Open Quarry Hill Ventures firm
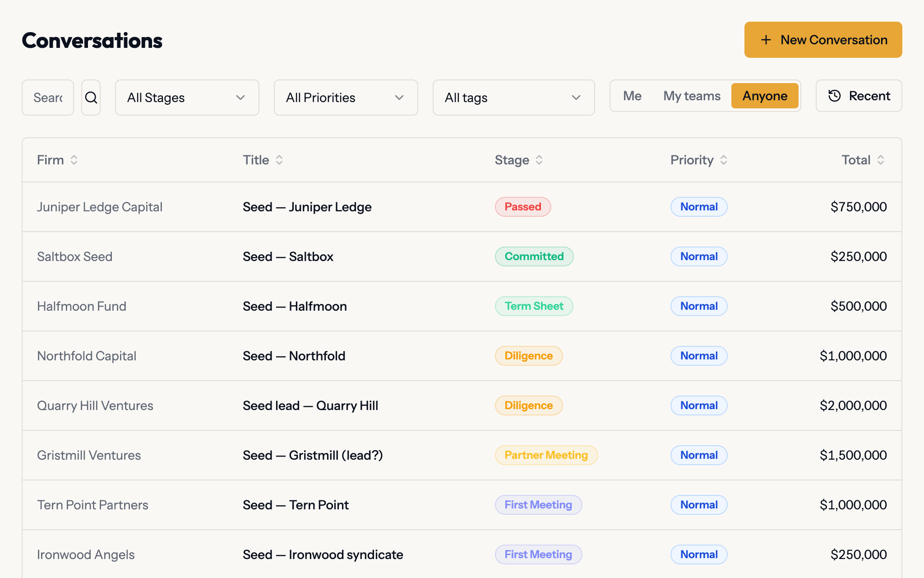This screenshot has width=924, height=578. point(95,406)
